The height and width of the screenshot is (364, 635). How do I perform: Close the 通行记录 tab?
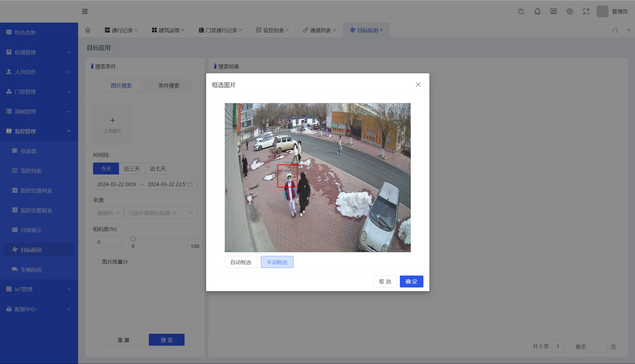coord(136,30)
